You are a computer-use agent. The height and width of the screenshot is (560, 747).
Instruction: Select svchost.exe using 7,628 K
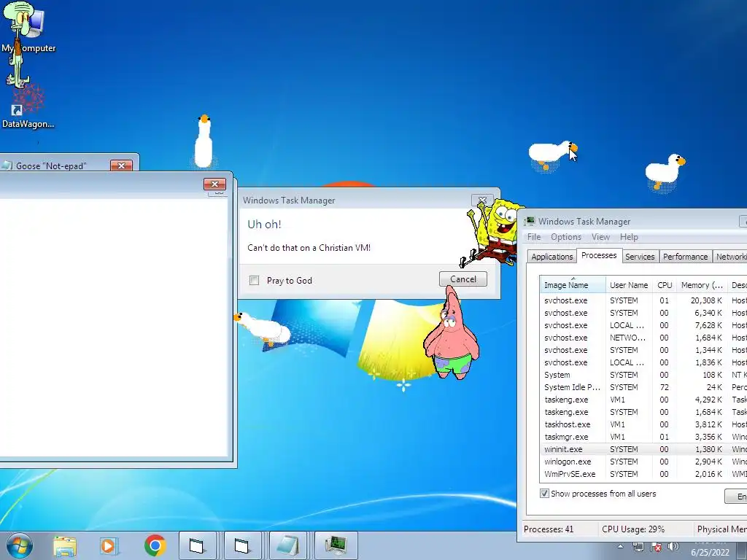click(643, 325)
